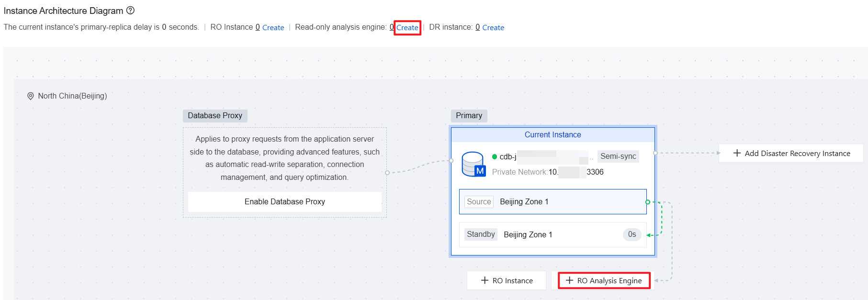Click the help icon beside Instance Architecture Diagram
The image size is (868, 300).
point(130,11)
